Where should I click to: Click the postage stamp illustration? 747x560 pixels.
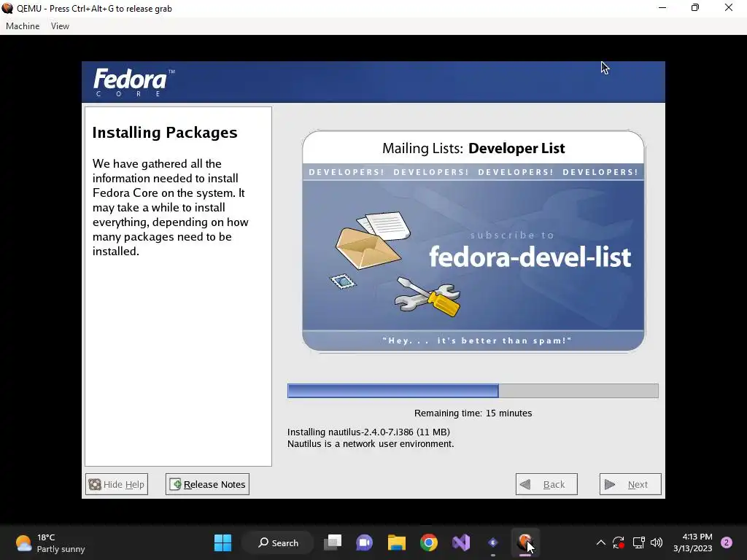click(x=343, y=281)
